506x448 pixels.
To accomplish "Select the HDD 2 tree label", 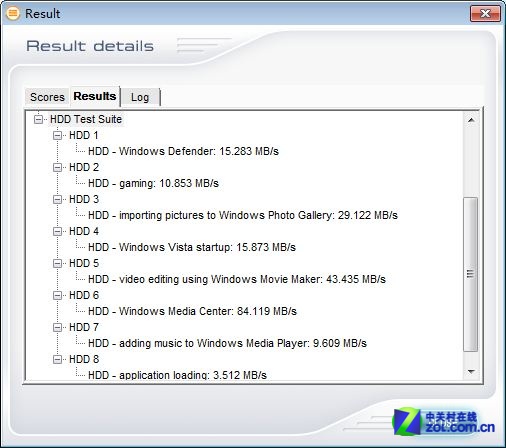I will [x=84, y=167].
